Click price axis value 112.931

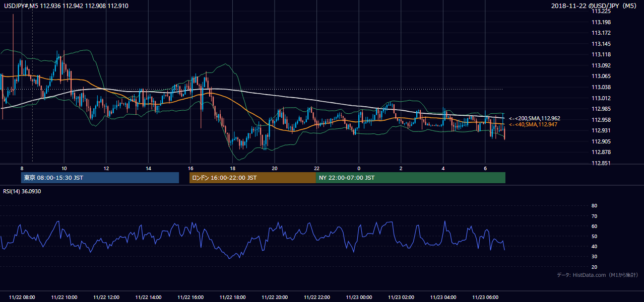pos(601,130)
